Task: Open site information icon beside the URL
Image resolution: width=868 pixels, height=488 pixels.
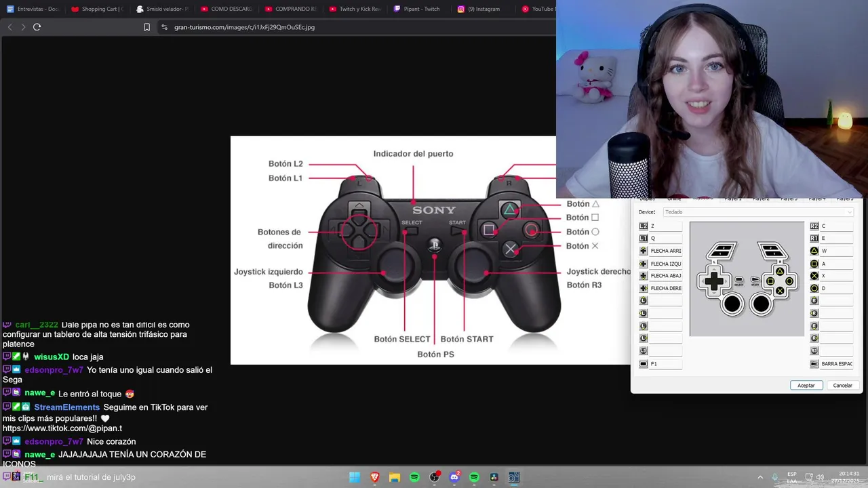Action: [164, 27]
